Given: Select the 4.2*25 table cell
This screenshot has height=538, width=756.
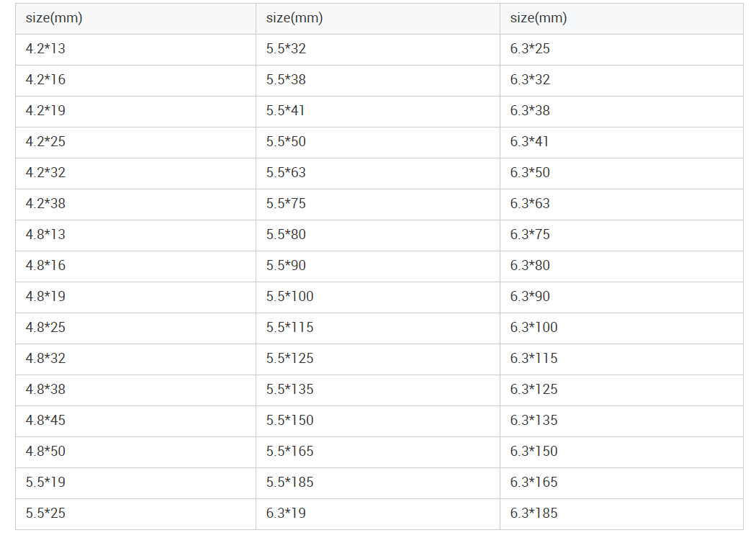Looking at the screenshot, I should [x=45, y=142].
